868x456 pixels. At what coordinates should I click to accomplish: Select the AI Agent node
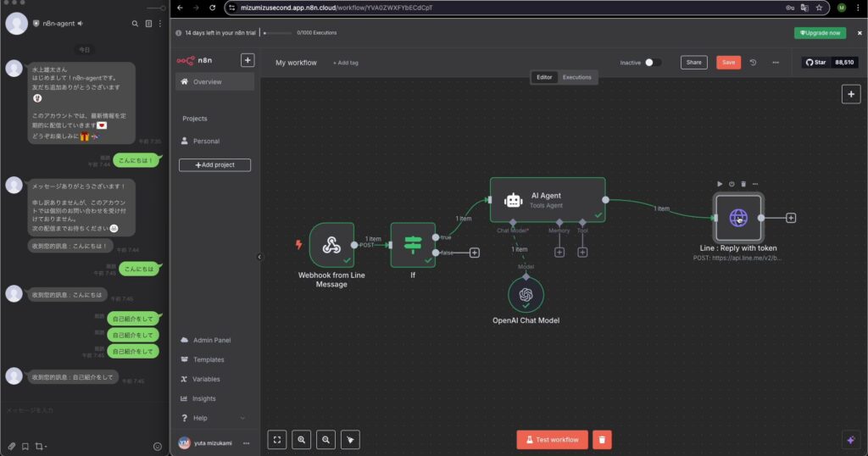pyautogui.click(x=548, y=200)
